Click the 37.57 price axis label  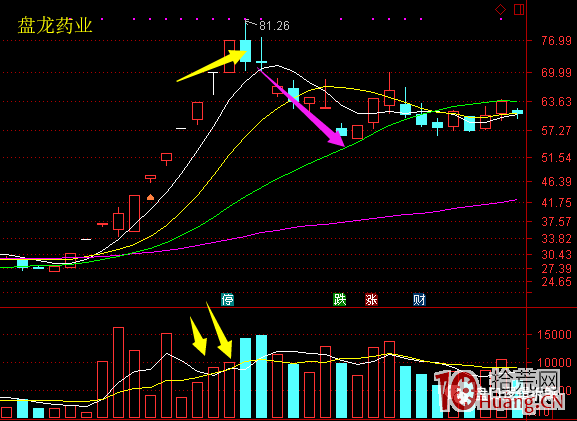point(556,222)
